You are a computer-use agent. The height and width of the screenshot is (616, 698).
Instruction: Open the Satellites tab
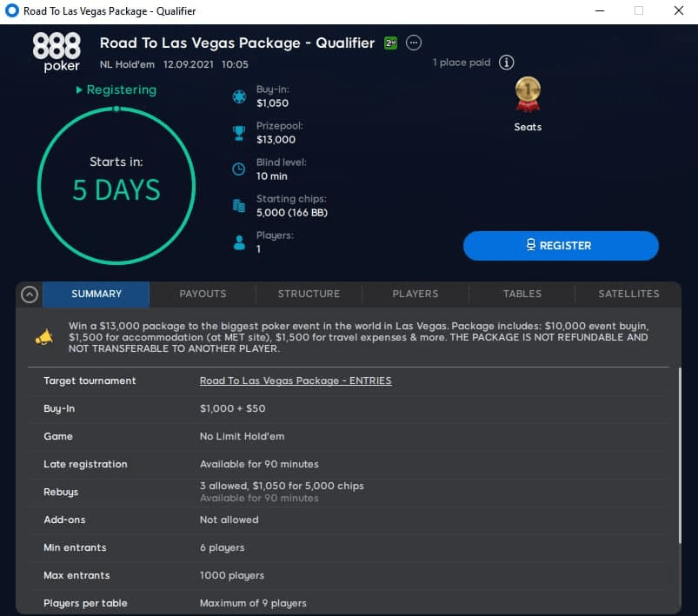[628, 295]
